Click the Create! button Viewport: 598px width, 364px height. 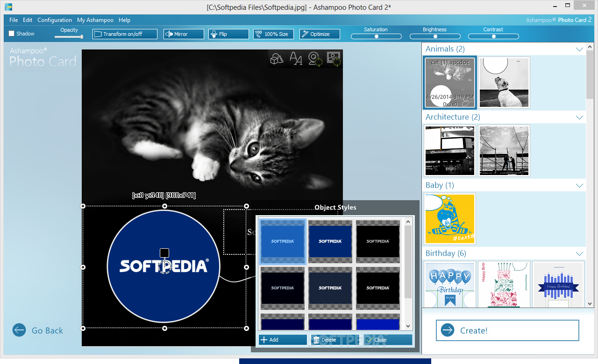click(x=507, y=330)
